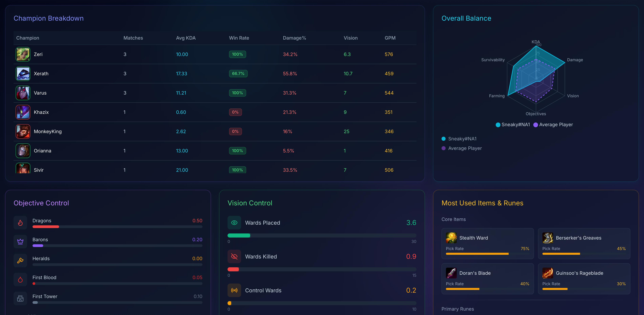Sort table by Win Rate column header
Image resolution: width=644 pixels, height=315 pixels.
[x=239, y=38]
